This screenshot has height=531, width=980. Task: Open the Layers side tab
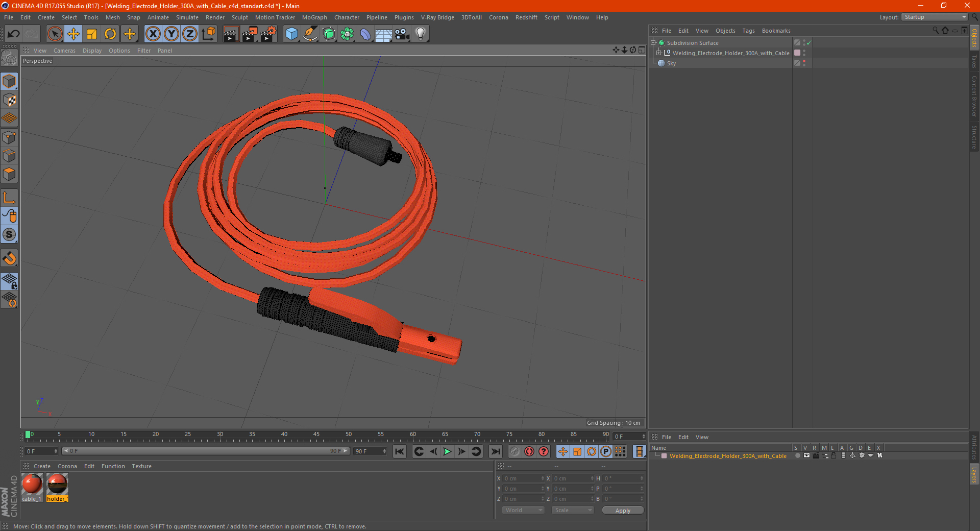click(x=974, y=475)
